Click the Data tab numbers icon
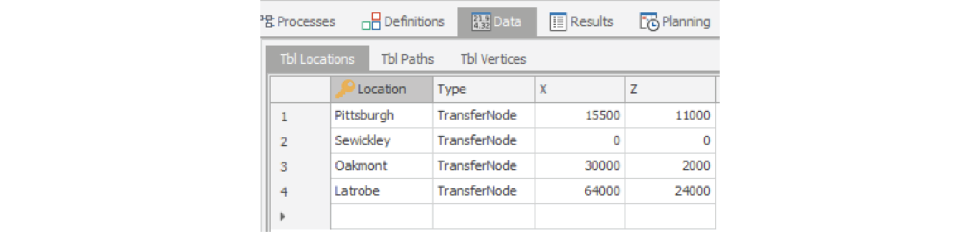Image resolution: width=980 pixels, height=232 pixels. pyautogui.click(x=481, y=21)
